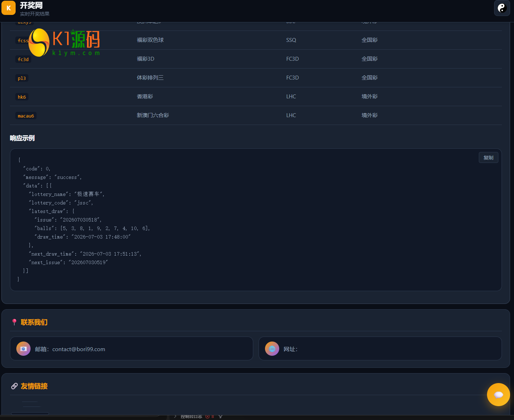
Task: Click LHC type in the 新澳门六合彩 row
Action: tap(291, 115)
